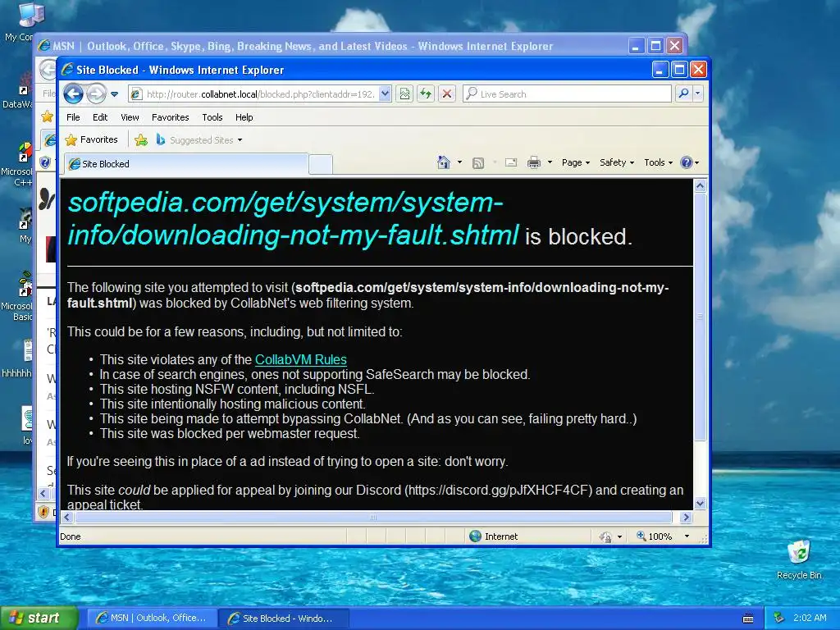Select the Site Blocked tab
The width and height of the screenshot is (840, 630).
pyautogui.click(x=186, y=164)
